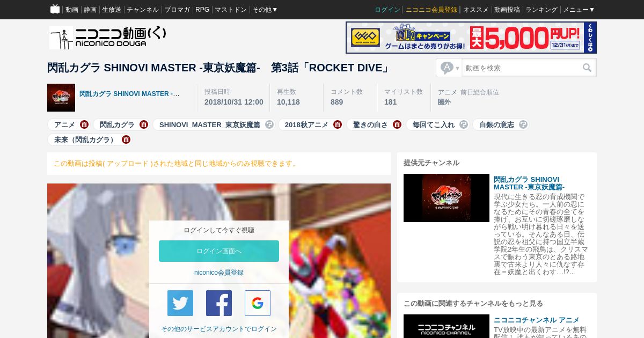Open ブロマガ in the top navigation
Screen dimensions: 644x338
coord(177,10)
